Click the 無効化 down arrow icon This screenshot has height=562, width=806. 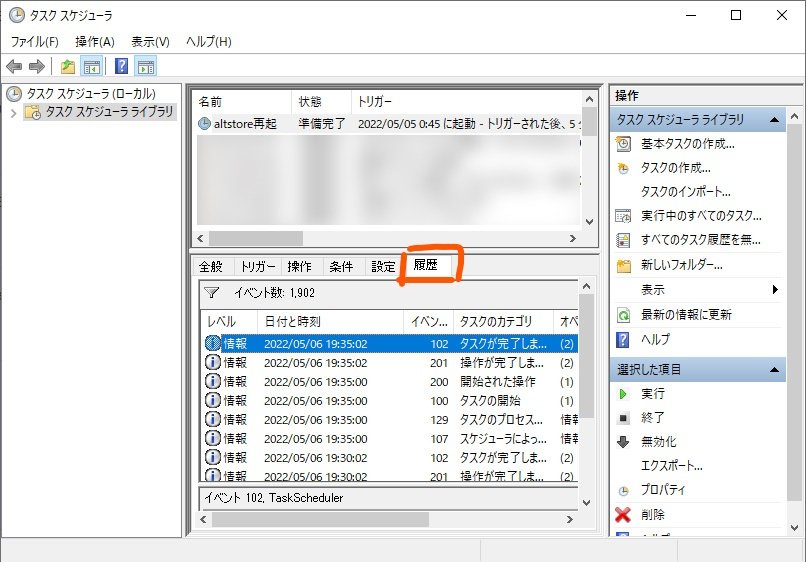(x=623, y=442)
